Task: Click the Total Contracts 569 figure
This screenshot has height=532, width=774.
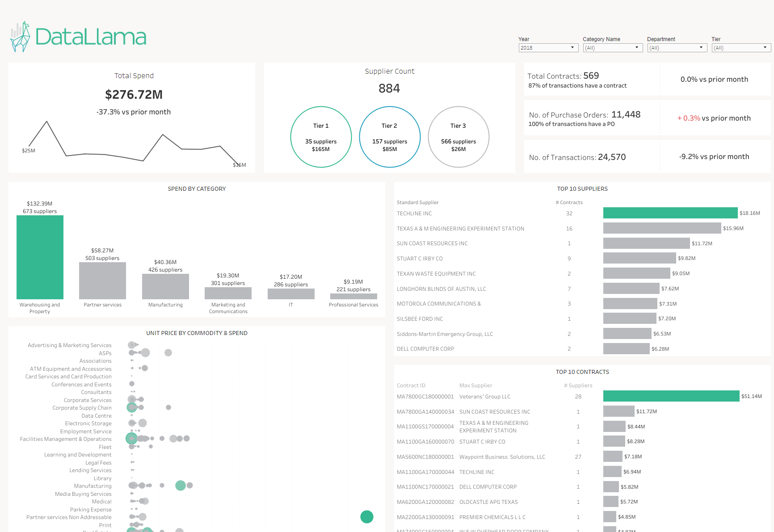Action: [591, 75]
